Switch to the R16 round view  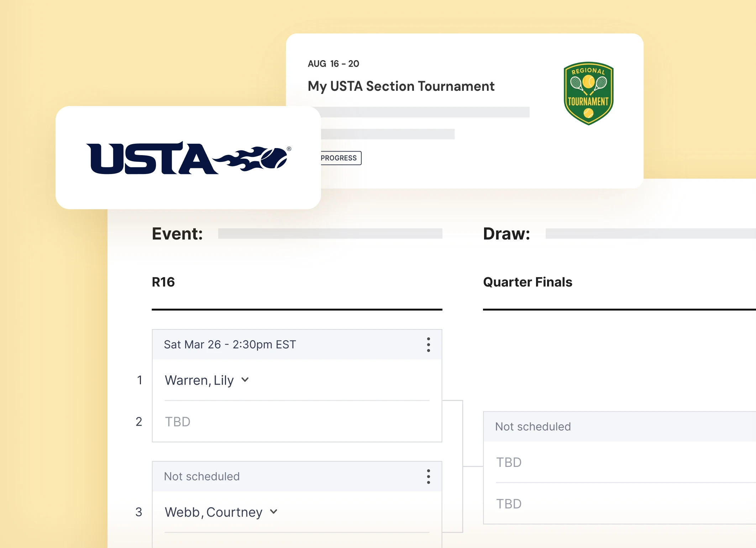click(163, 282)
